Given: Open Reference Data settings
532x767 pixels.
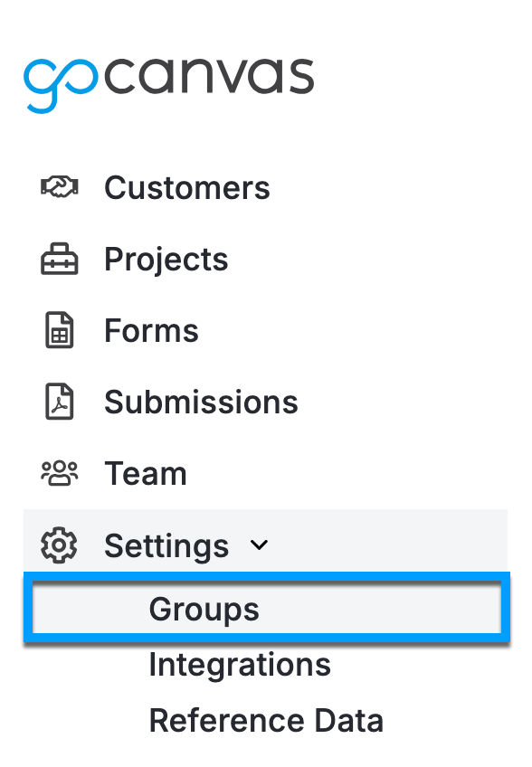Looking at the screenshot, I should coord(266,720).
